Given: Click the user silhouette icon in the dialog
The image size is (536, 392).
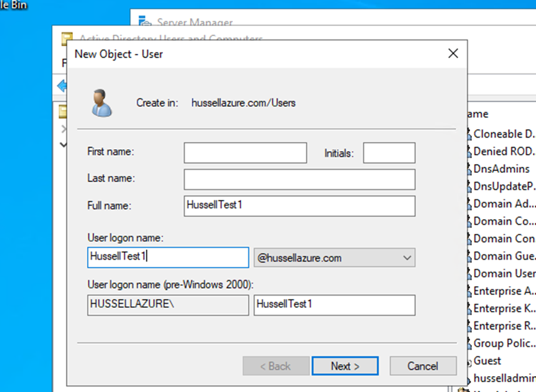Looking at the screenshot, I should click(101, 100).
